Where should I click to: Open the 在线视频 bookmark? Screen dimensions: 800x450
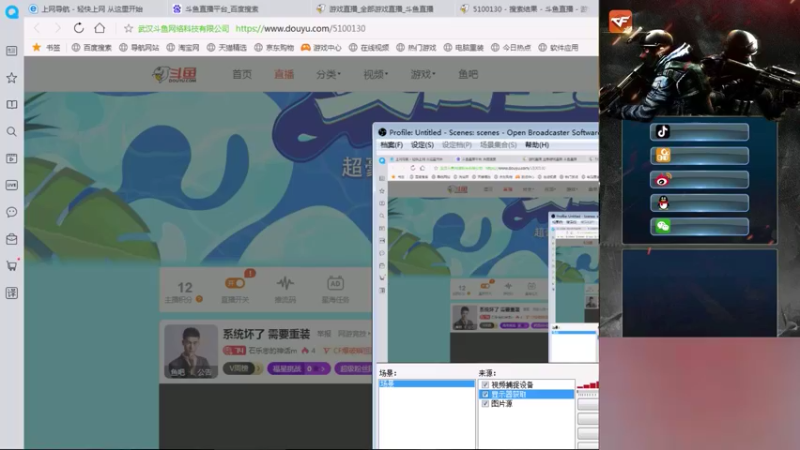pyautogui.click(x=369, y=47)
